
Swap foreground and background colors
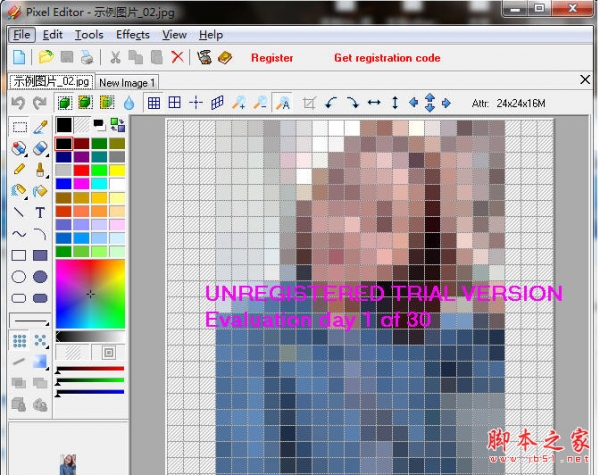(117, 125)
